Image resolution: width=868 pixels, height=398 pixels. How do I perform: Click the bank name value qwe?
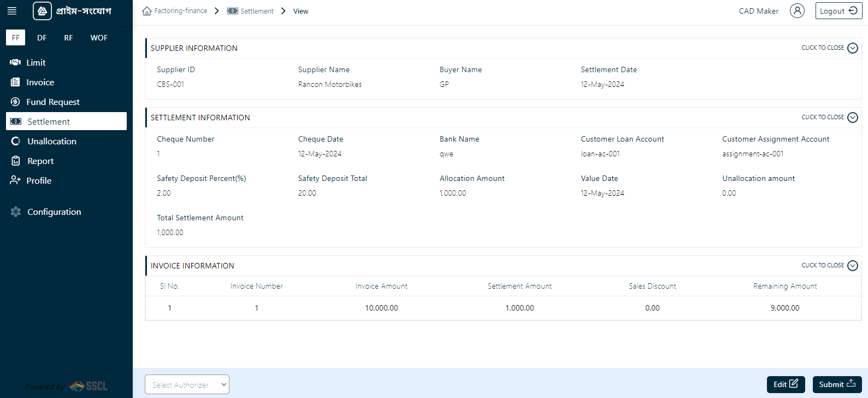(x=446, y=154)
